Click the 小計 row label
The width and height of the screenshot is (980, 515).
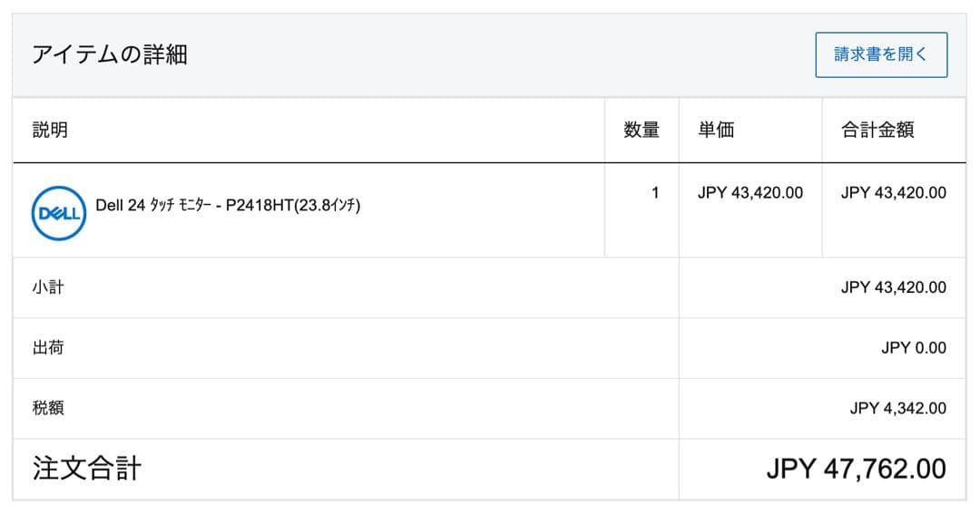pyautogui.click(x=48, y=287)
